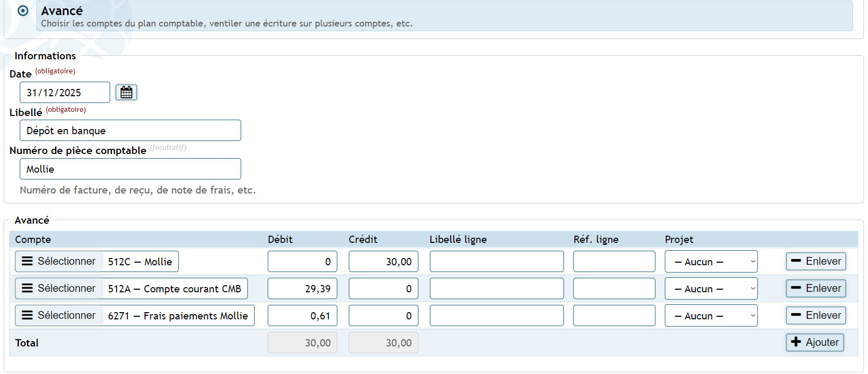Click the Débit field showing 0,61
This screenshot has width=868, height=374.
pos(302,316)
